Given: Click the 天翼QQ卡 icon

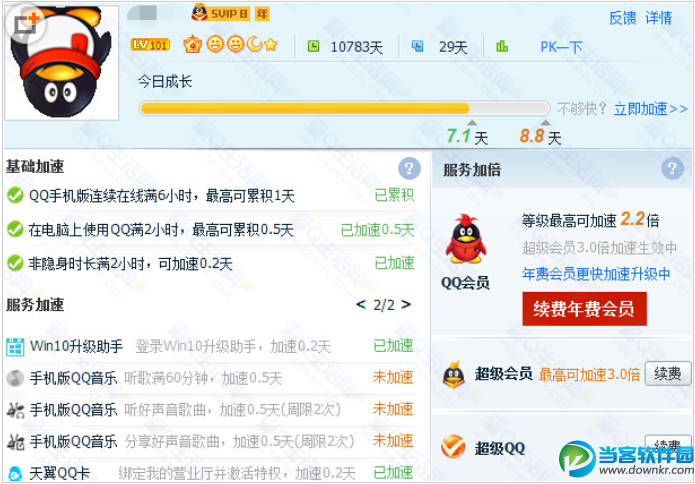Looking at the screenshot, I should tap(15, 473).
